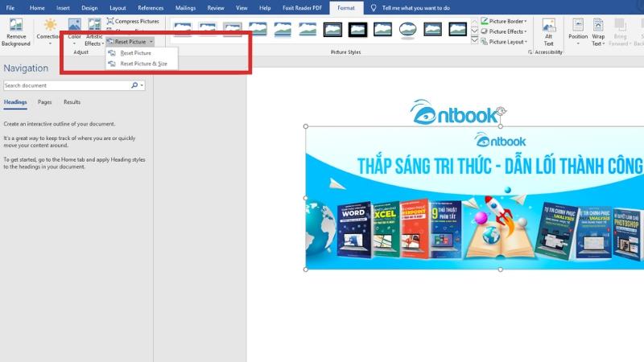The image size is (644, 362).
Task: Select the Headings tab in Navigation
Action: tap(15, 102)
